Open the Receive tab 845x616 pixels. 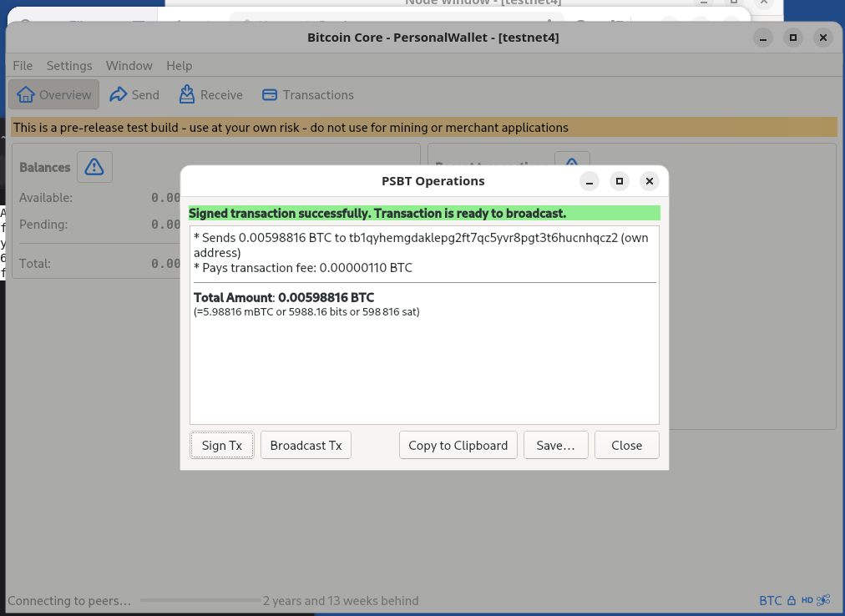(x=210, y=95)
